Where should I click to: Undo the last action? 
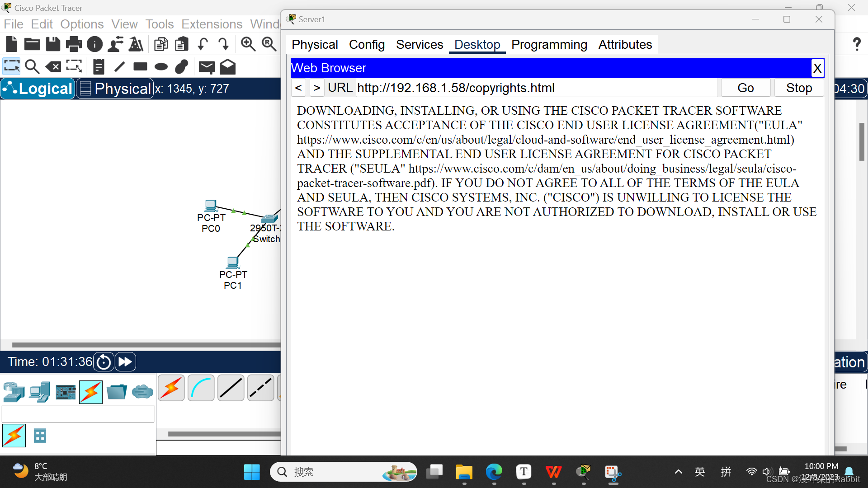[203, 44]
